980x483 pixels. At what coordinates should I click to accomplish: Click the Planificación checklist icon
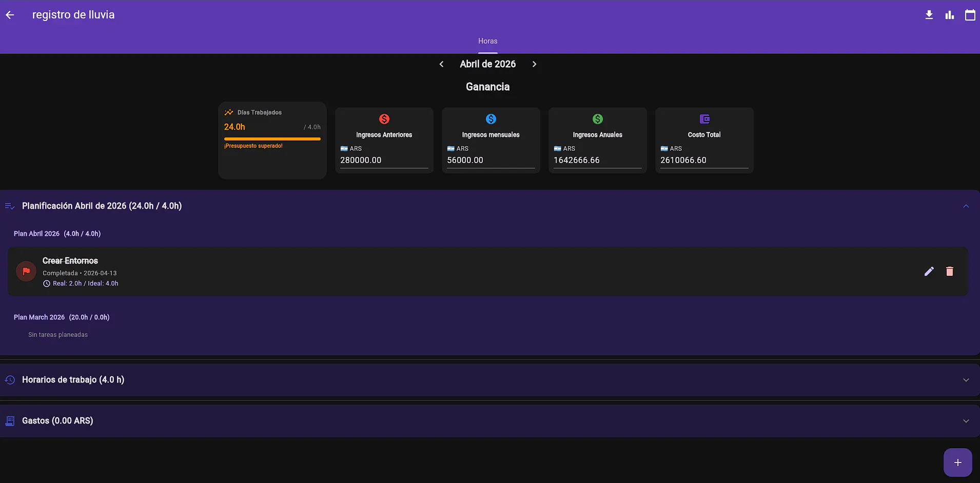tap(10, 206)
